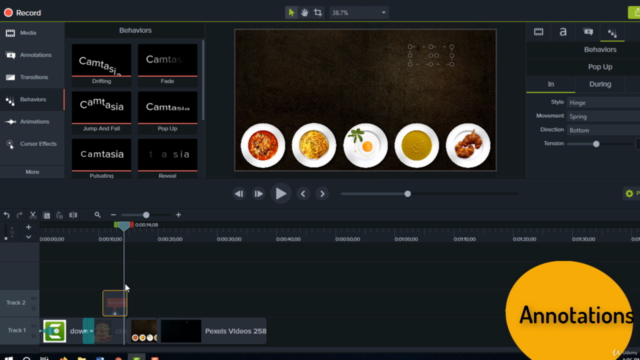Viewport: 640px width, 360px height.
Task: Click the Play button
Action: (280, 194)
